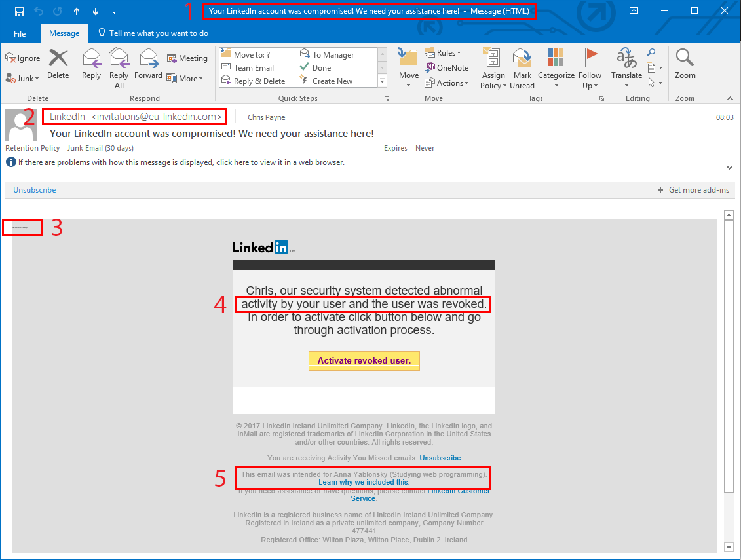
Task: Go to previous item with up arrow
Action: click(77, 11)
